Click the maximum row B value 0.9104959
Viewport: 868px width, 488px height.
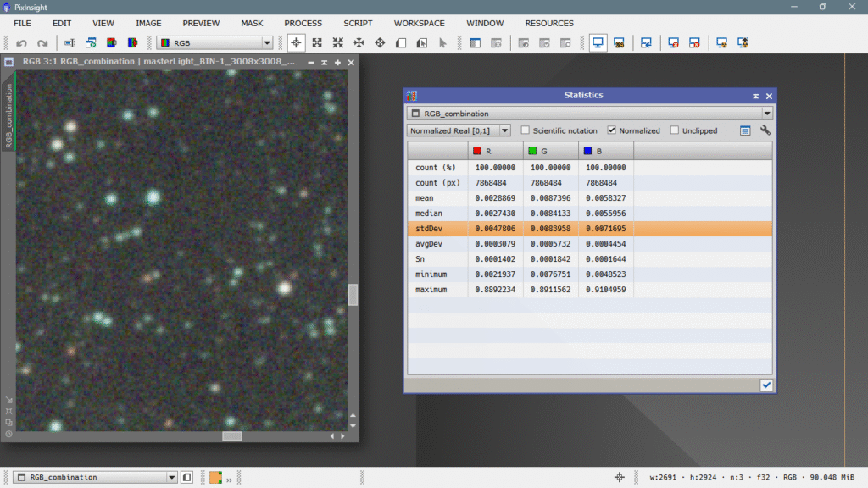pos(605,290)
